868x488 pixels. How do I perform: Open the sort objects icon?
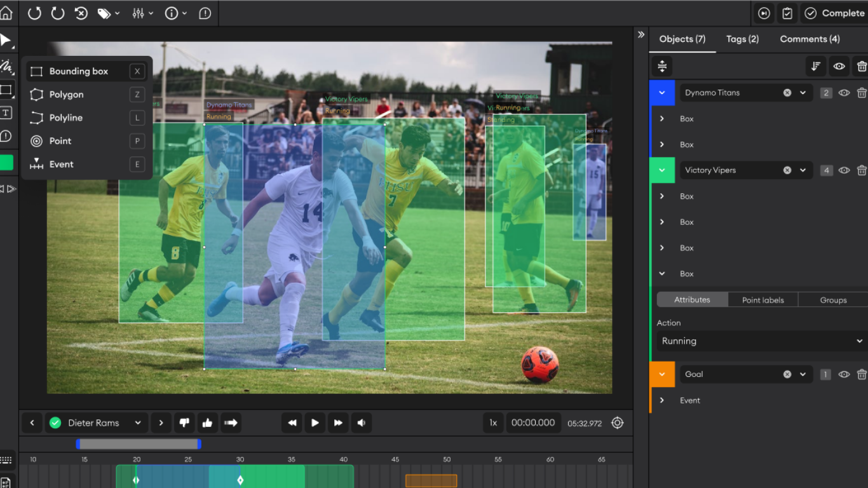click(816, 66)
